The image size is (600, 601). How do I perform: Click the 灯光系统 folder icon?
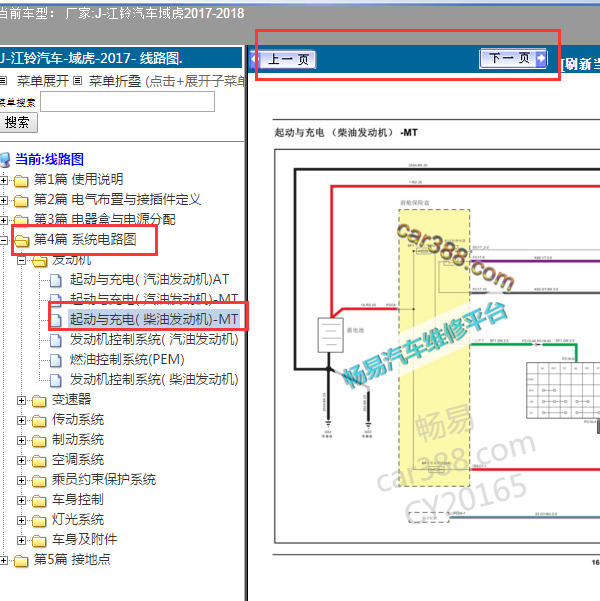tap(39, 521)
